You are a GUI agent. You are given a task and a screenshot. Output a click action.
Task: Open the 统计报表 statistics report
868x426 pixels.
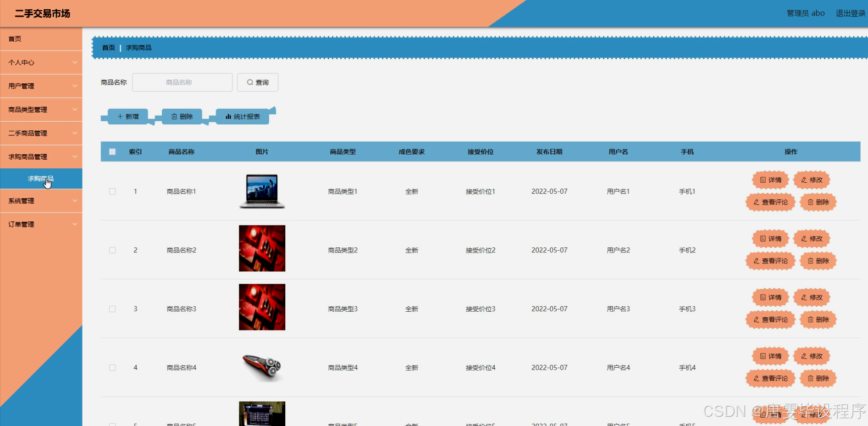coord(243,117)
